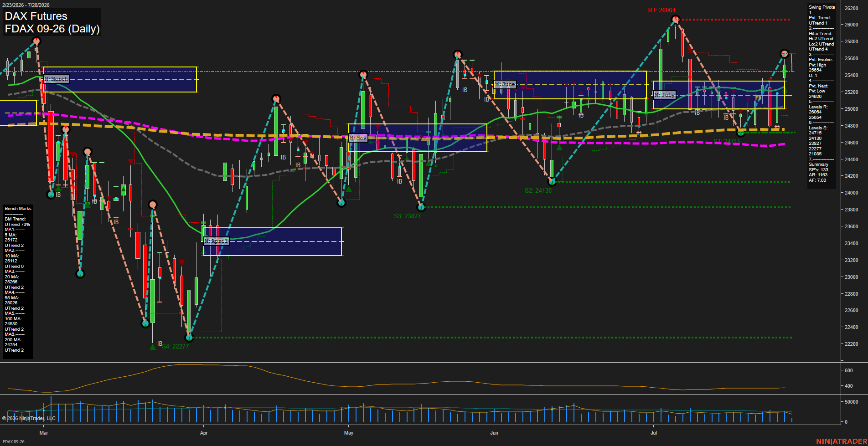Click the S4: 22277 support label
The image size is (868, 446).
175,346
